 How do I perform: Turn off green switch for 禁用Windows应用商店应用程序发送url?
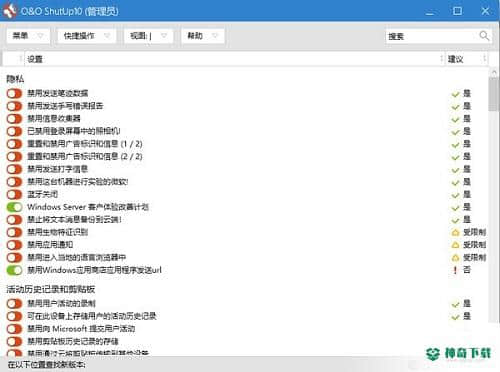[14, 270]
